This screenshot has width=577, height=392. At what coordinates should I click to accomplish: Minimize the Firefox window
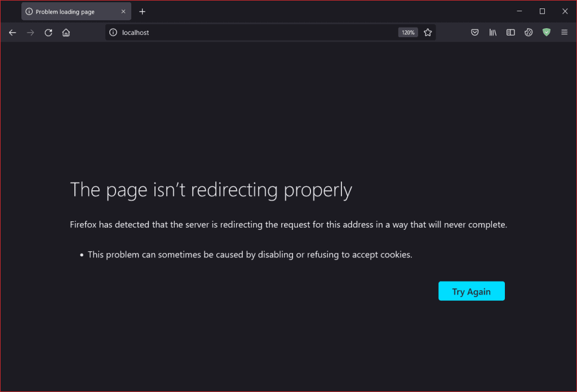(519, 11)
